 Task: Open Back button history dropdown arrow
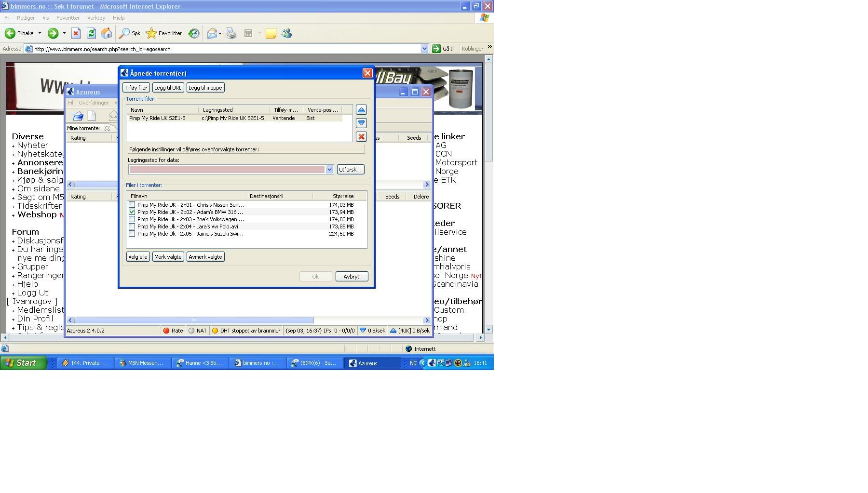point(40,33)
